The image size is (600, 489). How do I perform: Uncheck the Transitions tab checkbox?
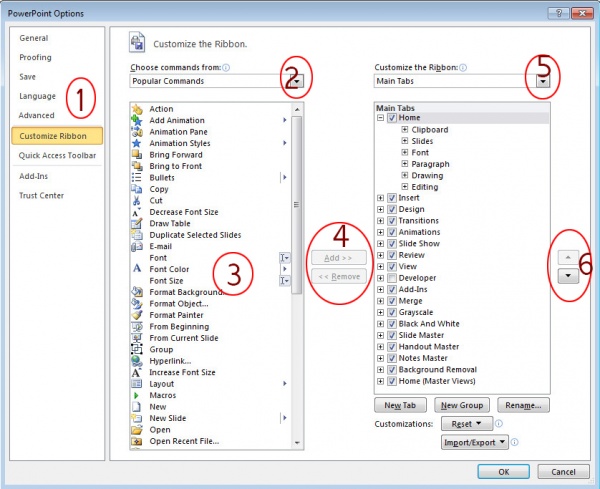(x=392, y=221)
